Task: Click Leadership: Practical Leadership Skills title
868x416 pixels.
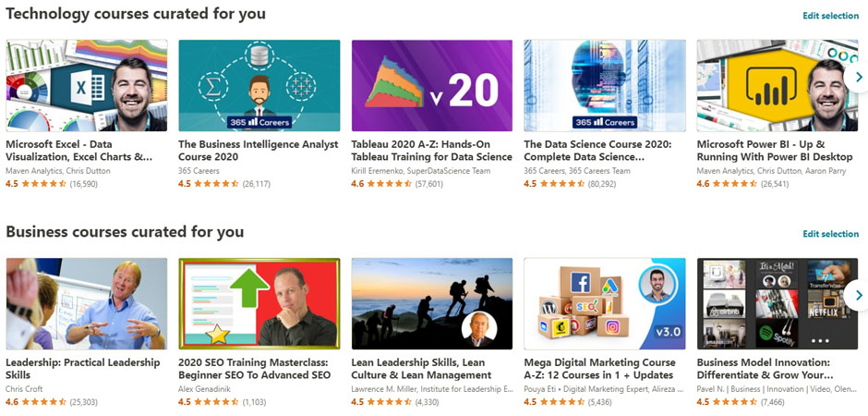Action: tap(83, 369)
